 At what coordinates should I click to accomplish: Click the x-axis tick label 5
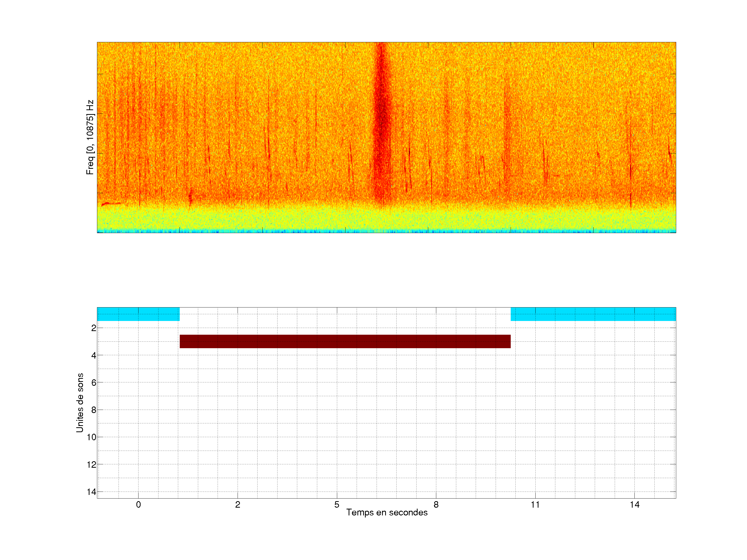click(x=337, y=505)
